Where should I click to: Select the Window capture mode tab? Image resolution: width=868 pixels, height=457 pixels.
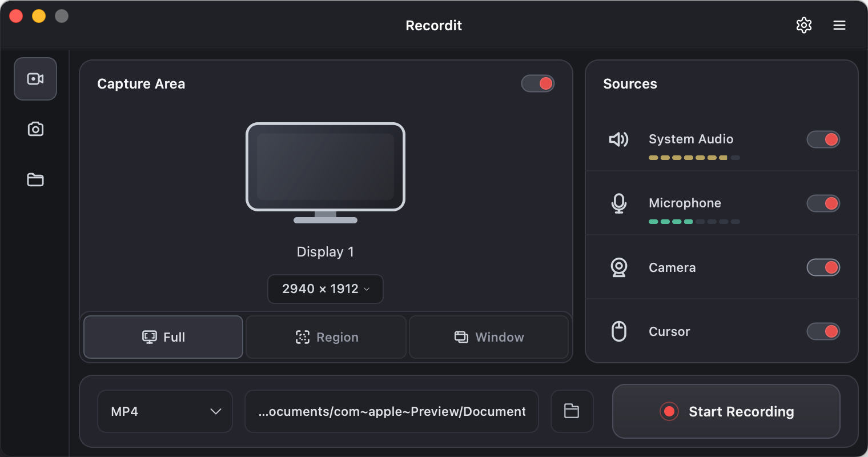click(x=489, y=337)
